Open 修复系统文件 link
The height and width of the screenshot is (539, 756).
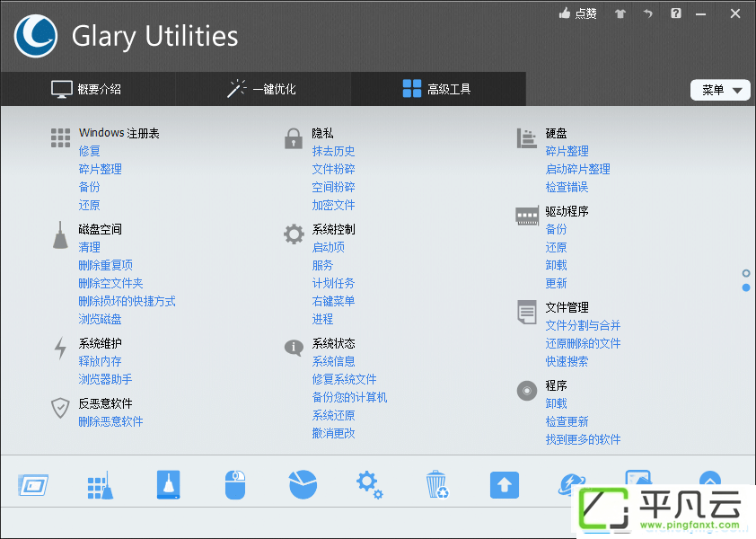click(x=344, y=379)
